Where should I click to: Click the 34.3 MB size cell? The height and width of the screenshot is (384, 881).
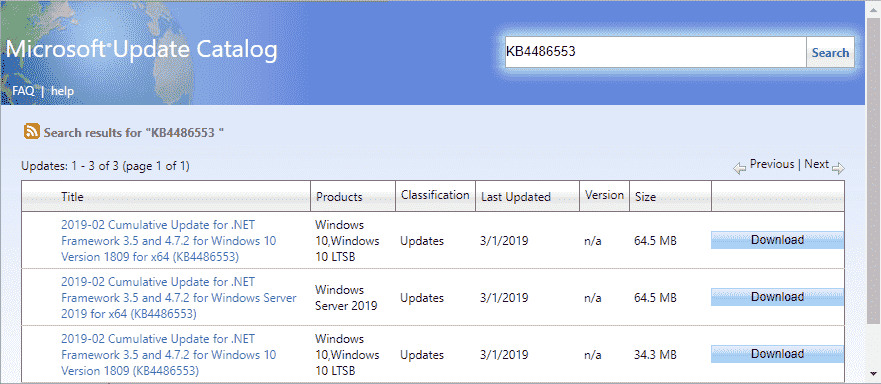(x=655, y=355)
